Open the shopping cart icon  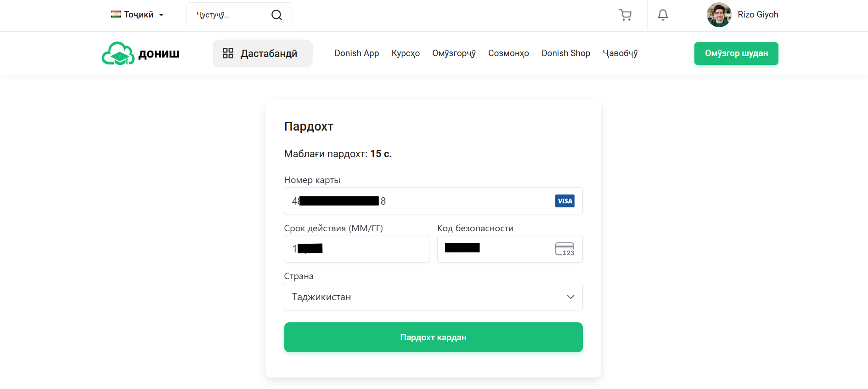point(625,15)
